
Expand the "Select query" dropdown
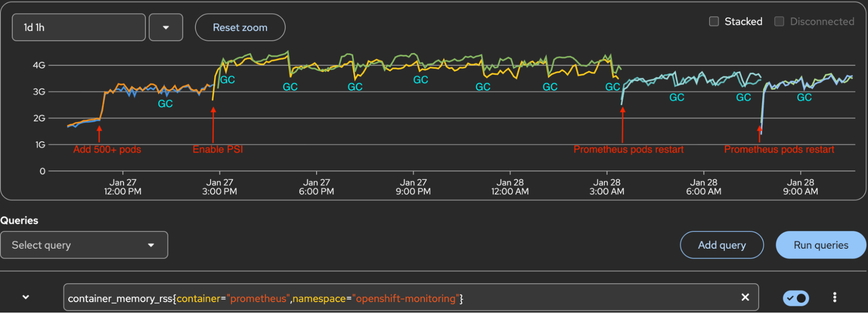tap(84, 245)
